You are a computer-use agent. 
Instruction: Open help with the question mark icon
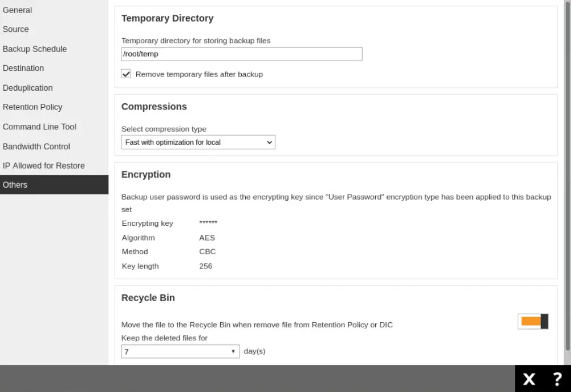pos(557,379)
